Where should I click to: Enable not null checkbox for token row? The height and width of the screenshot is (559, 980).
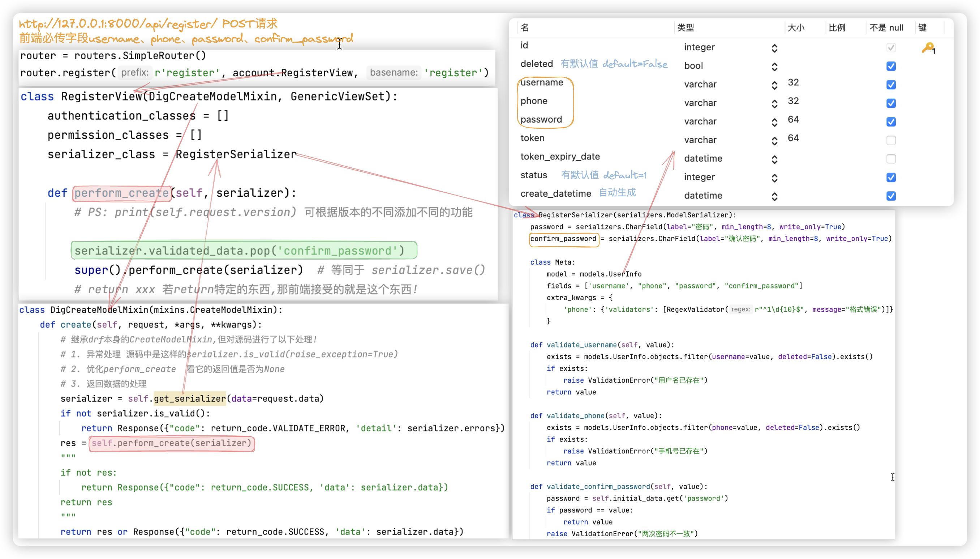(x=891, y=140)
